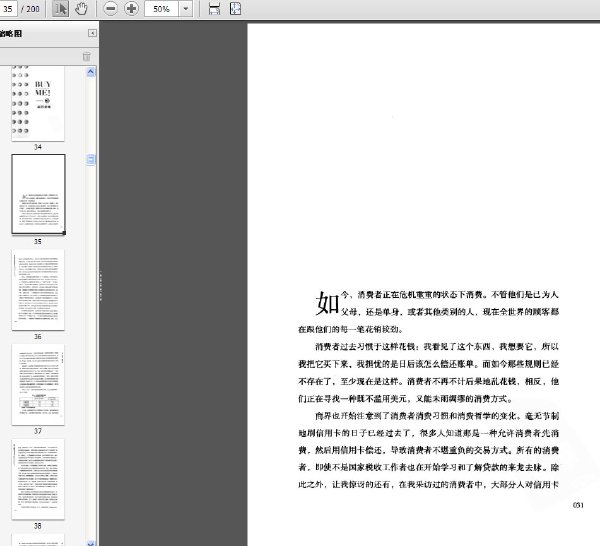Click the page number 051 on document
The height and width of the screenshot is (546, 600).
578,505
